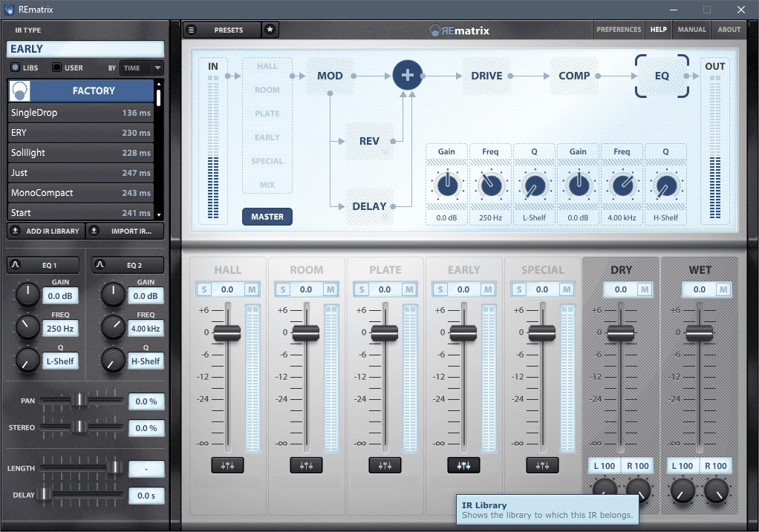
Task: Open the ROOM channel settings sliders icon
Action: [306, 465]
